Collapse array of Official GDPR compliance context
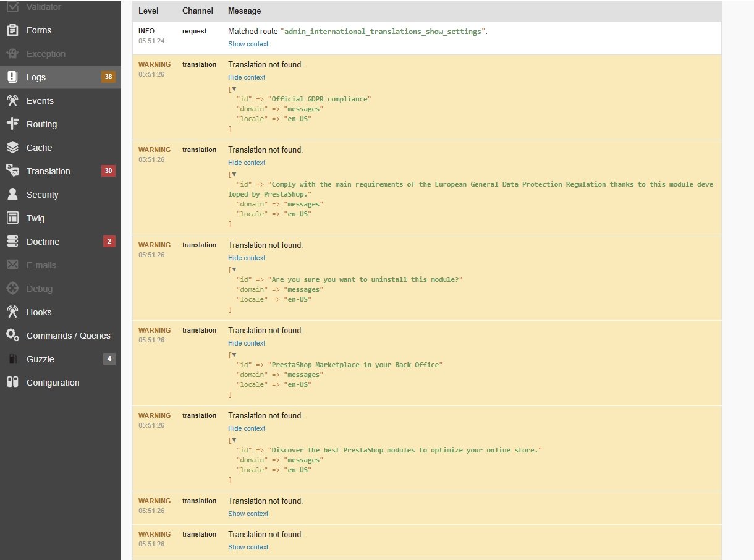The height and width of the screenshot is (560, 754). (x=234, y=89)
